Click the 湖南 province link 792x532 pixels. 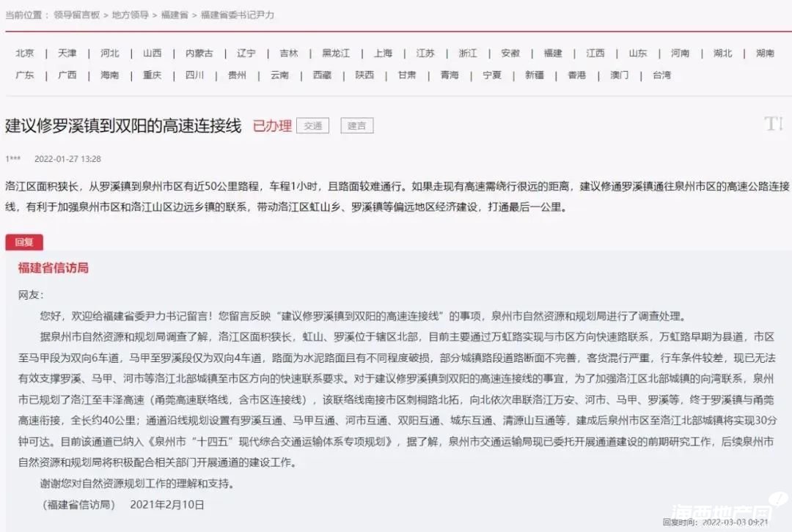765,53
